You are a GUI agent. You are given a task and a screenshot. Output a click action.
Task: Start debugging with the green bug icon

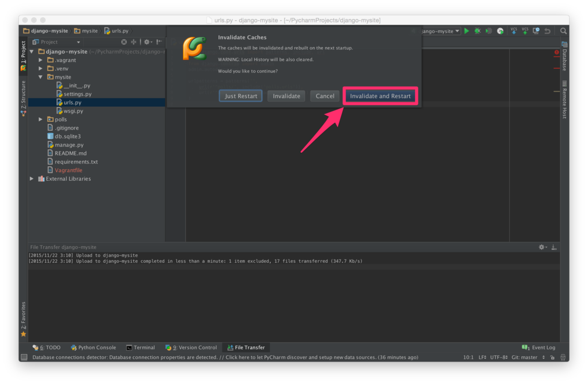(x=477, y=31)
